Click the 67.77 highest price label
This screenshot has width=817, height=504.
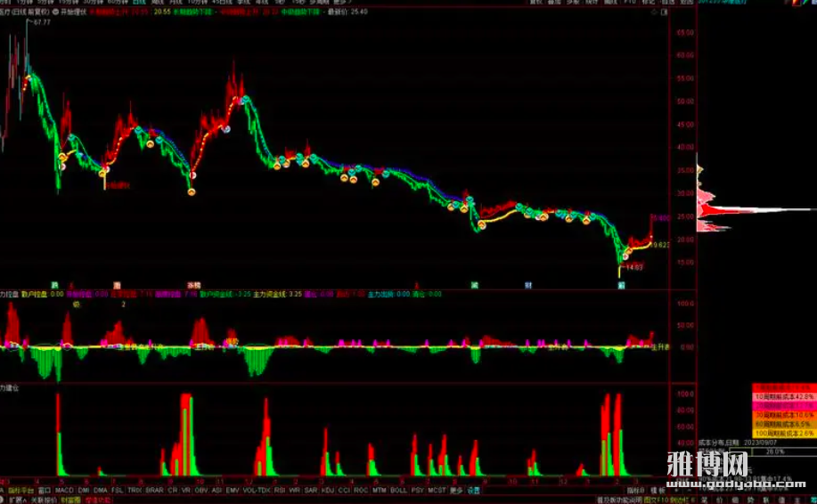pos(42,22)
